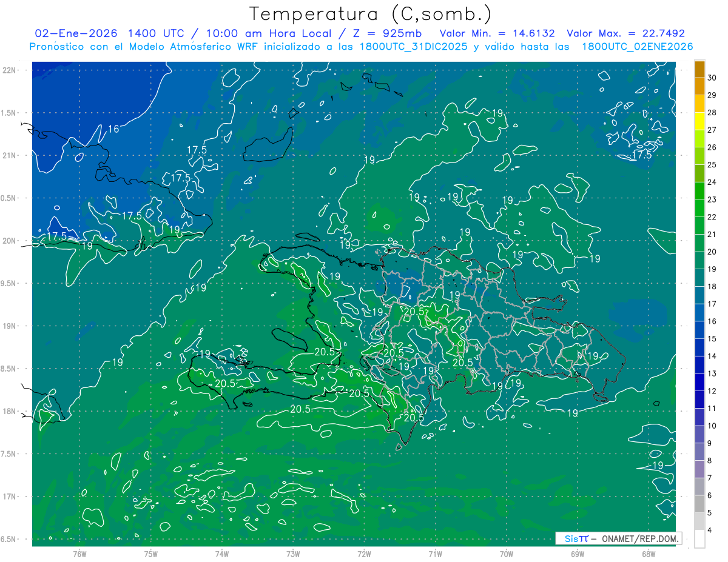Click the '14' color scale label
This screenshot has width=728, height=562.
click(x=713, y=356)
